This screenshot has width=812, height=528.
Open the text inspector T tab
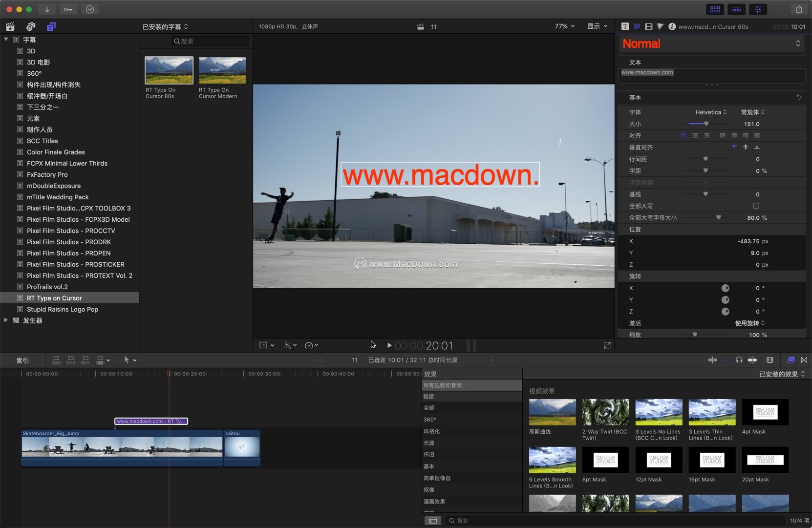[625, 26]
